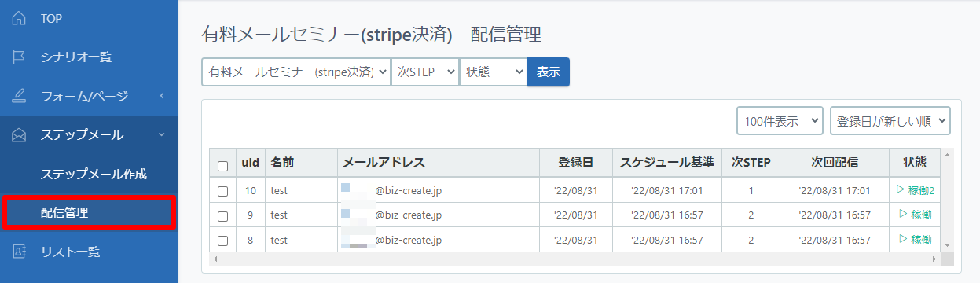Click the TOP home icon
The image size is (980, 283).
coord(20,18)
